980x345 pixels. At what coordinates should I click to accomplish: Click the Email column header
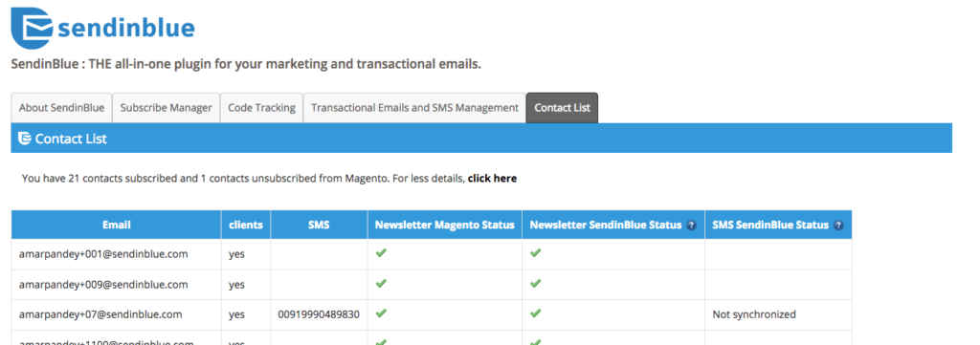[116, 225]
